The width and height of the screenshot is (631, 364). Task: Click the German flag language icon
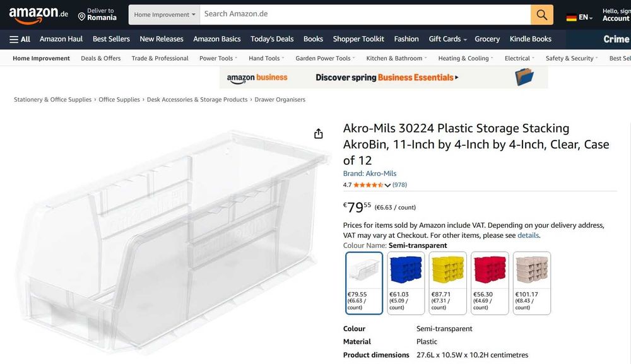coord(572,18)
